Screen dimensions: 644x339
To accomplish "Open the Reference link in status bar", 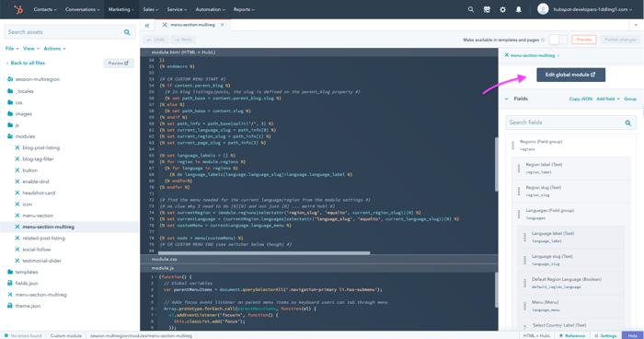I will coord(571,335).
